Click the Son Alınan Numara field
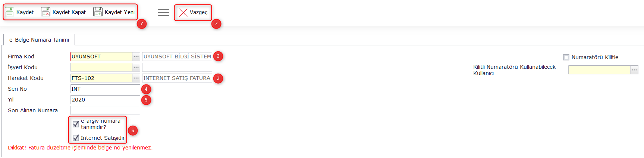Viewport: 644px width, 158px height. (x=105, y=110)
